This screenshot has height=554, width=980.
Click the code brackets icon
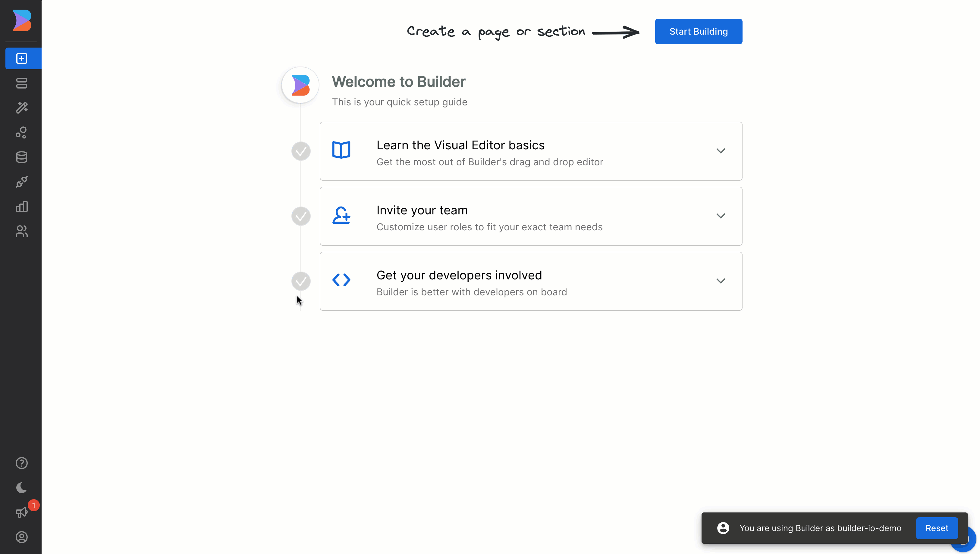[x=341, y=280]
